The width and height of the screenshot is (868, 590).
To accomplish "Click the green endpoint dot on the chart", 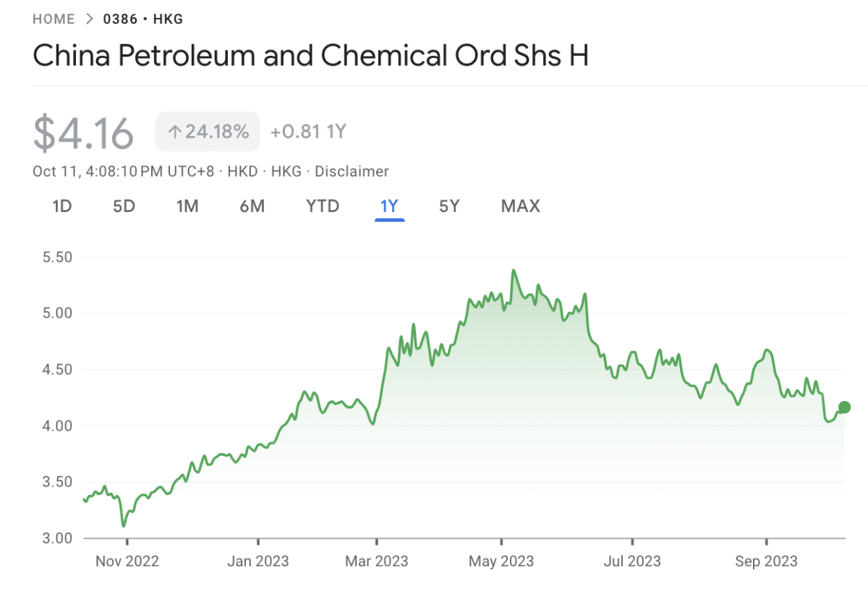I will coord(843,407).
